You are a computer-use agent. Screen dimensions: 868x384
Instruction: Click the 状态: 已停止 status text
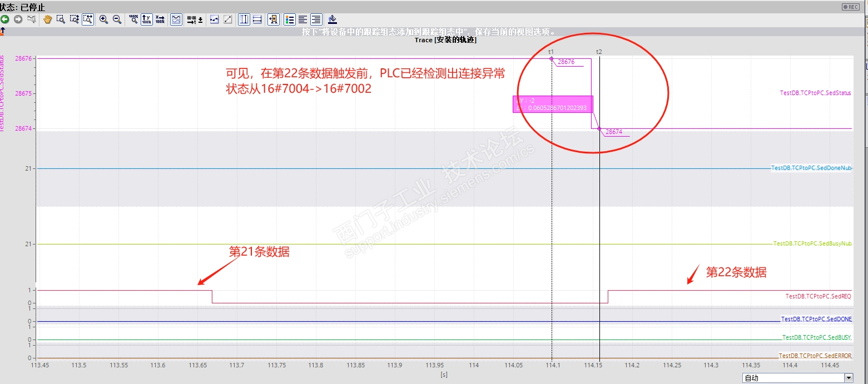(23, 7)
